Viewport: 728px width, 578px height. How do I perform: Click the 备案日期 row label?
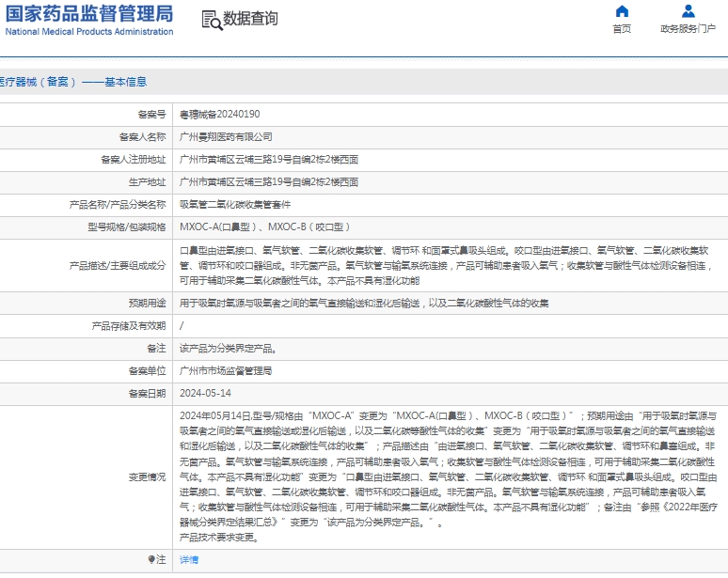147,394
